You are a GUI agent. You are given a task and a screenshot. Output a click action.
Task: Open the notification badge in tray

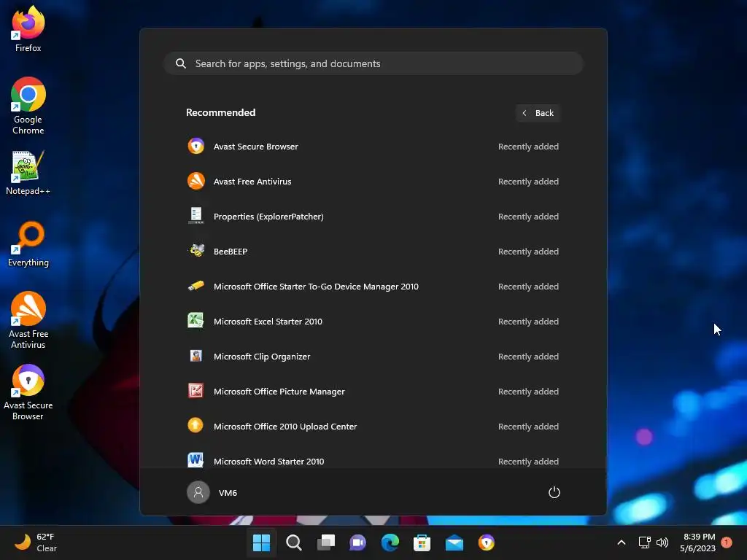point(727,542)
